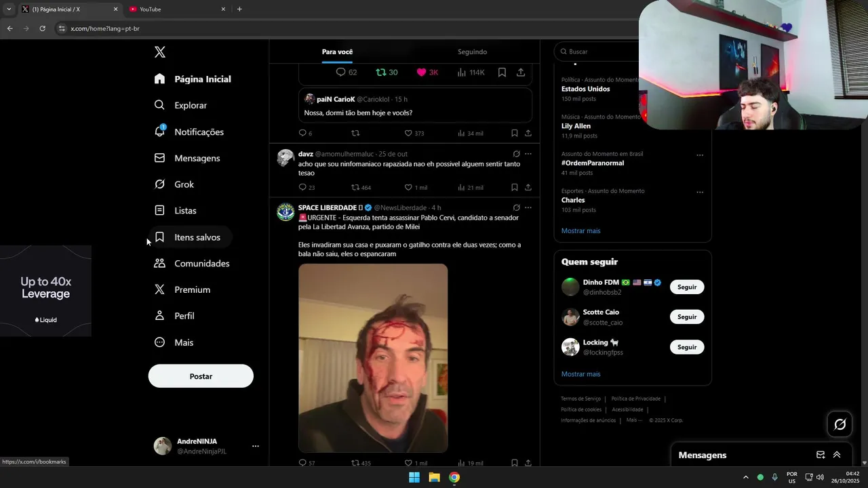Expand the Mensagens drawer

point(837,455)
